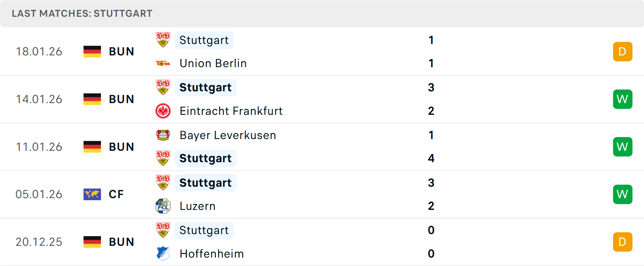Click the BUN league label on 11.01.26

pyautogui.click(x=121, y=147)
